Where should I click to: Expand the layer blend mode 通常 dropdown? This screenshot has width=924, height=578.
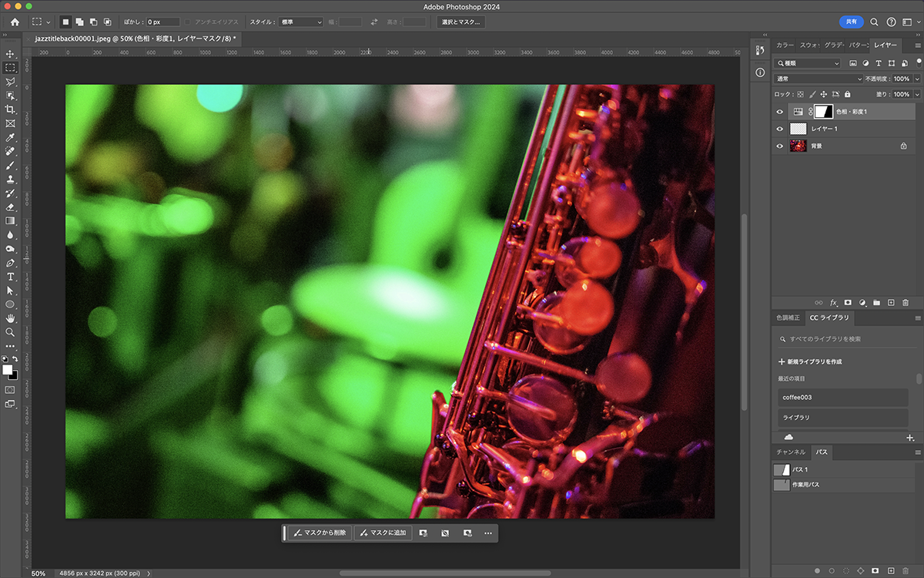819,79
